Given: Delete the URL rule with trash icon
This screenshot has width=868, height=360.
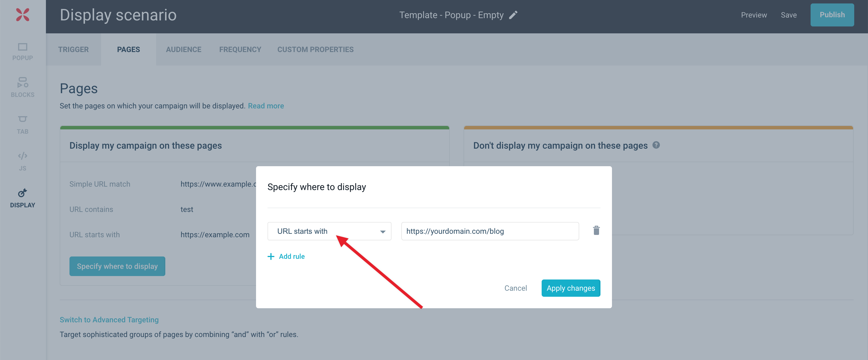Looking at the screenshot, I should (x=596, y=230).
